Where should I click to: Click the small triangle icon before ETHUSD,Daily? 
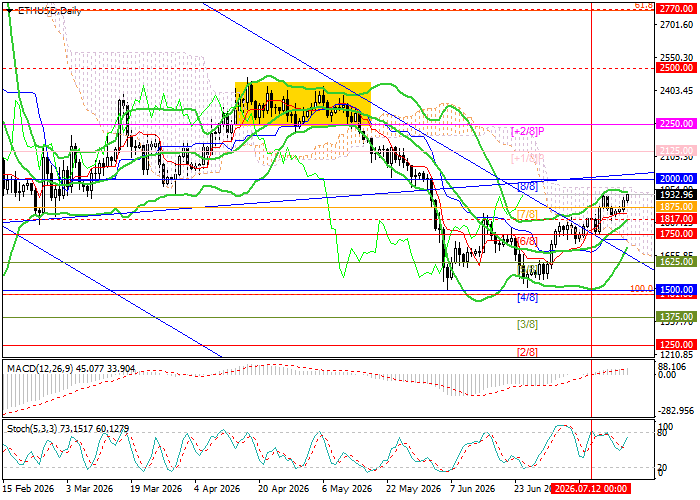[9, 11]
